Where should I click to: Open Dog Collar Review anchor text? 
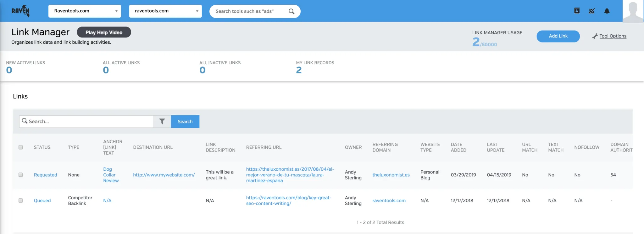[x=111, y=175]
